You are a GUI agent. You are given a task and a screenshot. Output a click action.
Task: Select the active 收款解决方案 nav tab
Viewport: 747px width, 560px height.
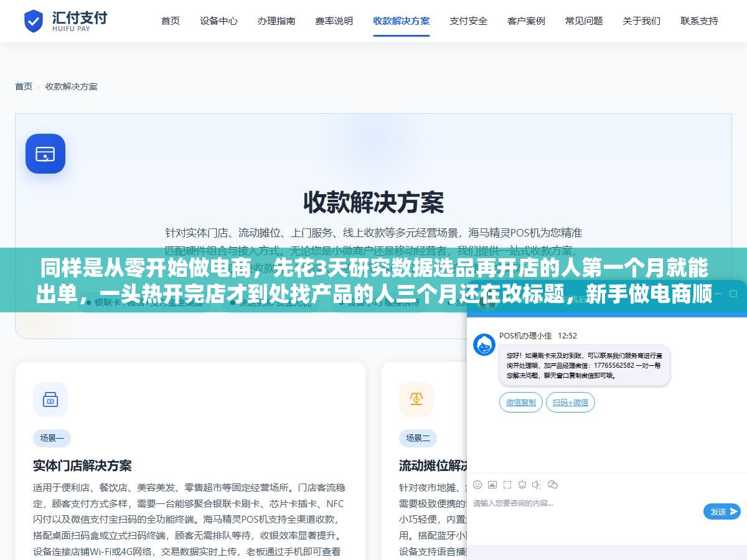tap(402, 21)
